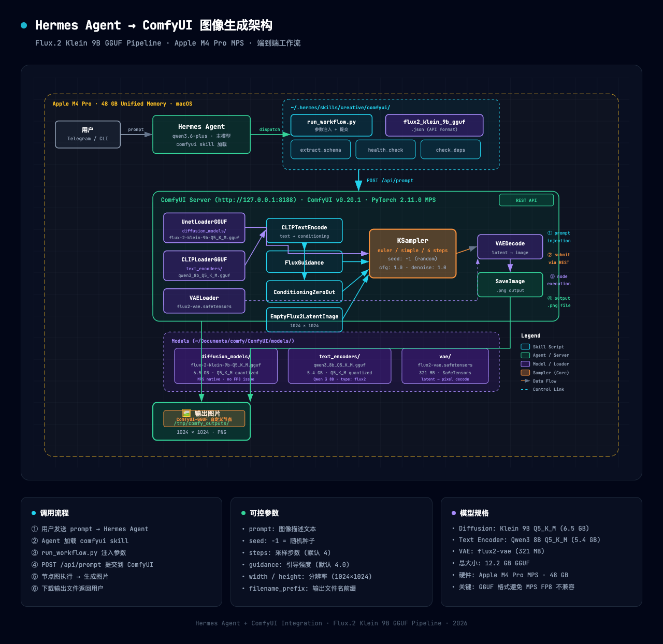Image resolution: width=663 pixels, height=644 pixels.
Task: Click the check_deps script box
Action: click(451, 150)
